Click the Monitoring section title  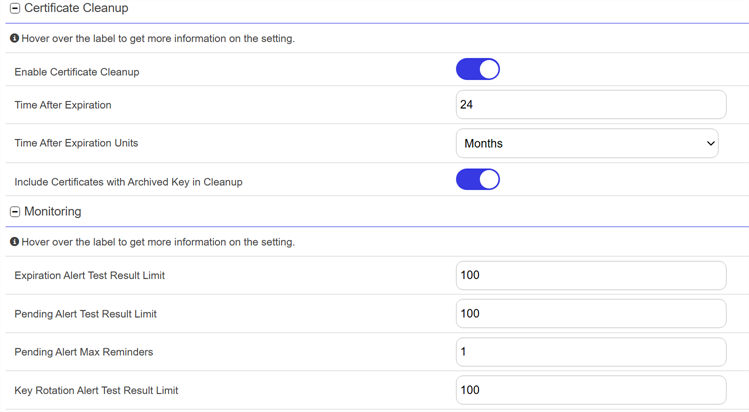pos(53,212)
